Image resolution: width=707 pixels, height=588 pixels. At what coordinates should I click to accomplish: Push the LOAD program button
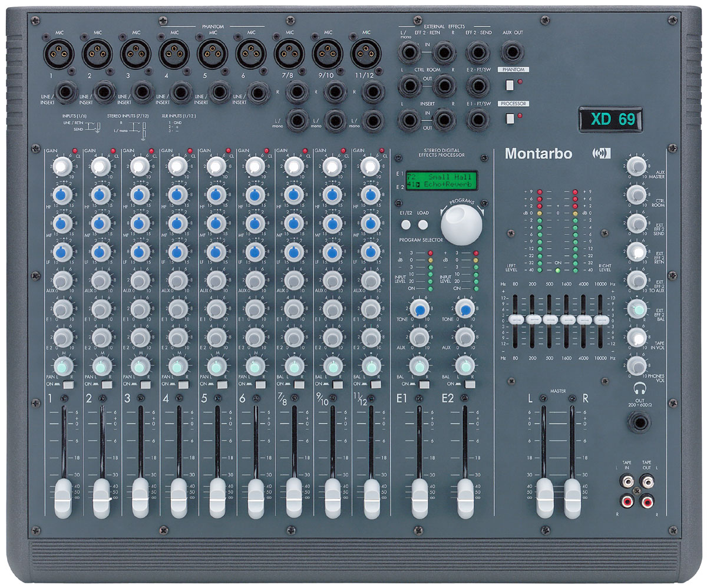click(x=423, y=224)
